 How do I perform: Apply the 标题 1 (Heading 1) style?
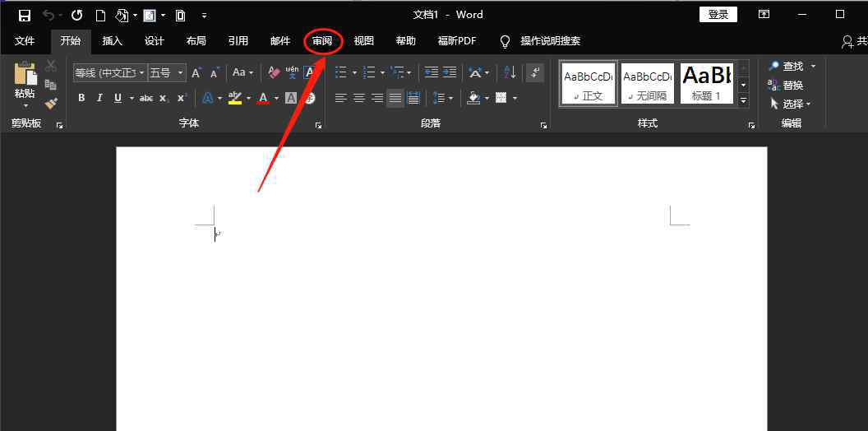pos(707,83)
